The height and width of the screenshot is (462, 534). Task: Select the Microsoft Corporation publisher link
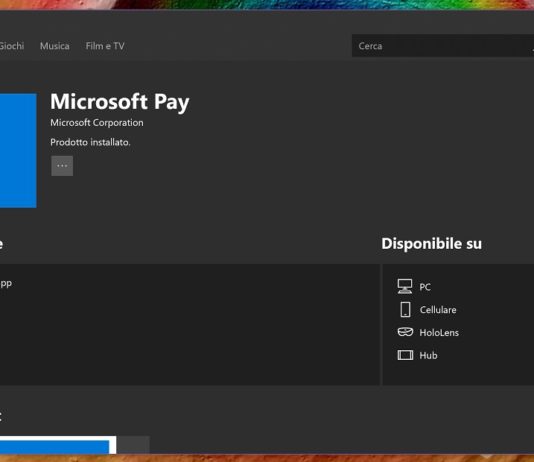click(x=97, y=123)
